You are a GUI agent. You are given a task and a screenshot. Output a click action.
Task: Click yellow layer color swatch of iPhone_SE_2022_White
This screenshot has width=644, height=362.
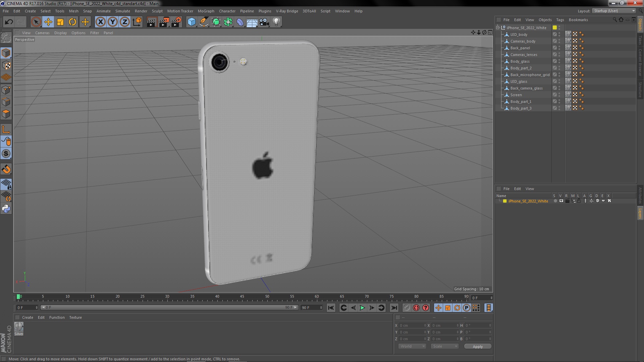pos(555,28)
